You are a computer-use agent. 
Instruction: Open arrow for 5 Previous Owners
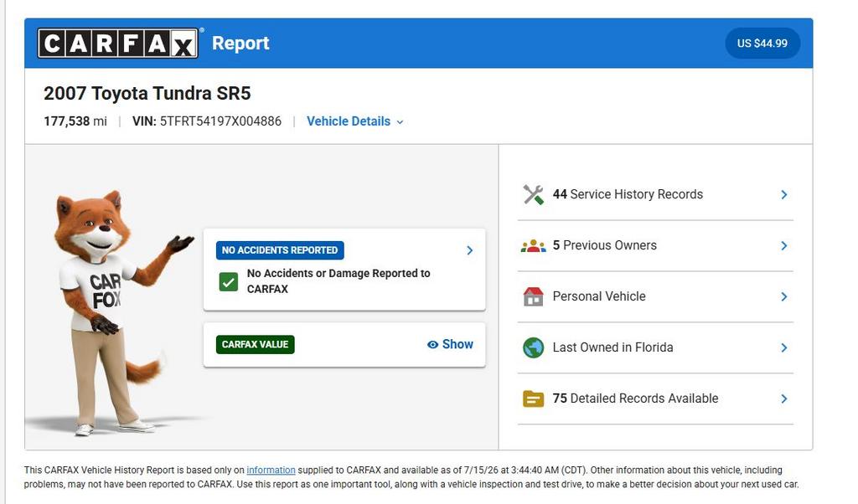pyautogui.click(x=783, y=246)
